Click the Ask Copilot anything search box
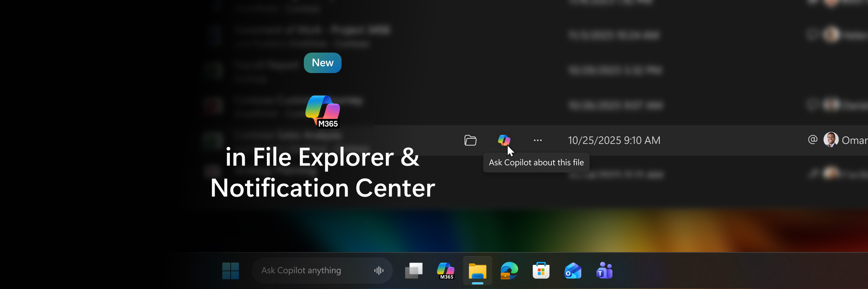868x289 pixels. point(322,271)
